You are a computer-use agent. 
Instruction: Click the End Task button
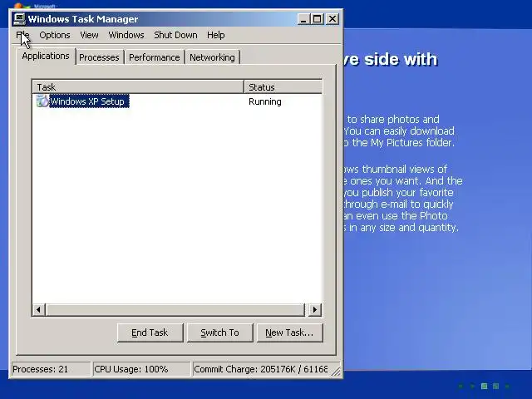pos(150,332)
